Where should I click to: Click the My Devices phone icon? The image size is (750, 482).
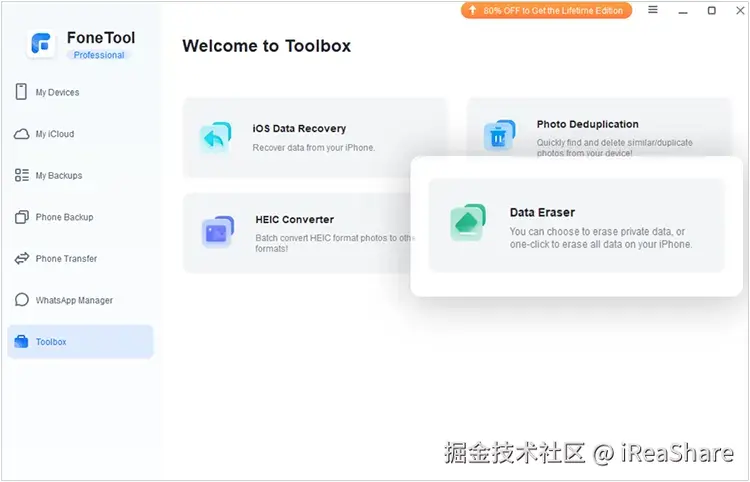click(21, 91)
